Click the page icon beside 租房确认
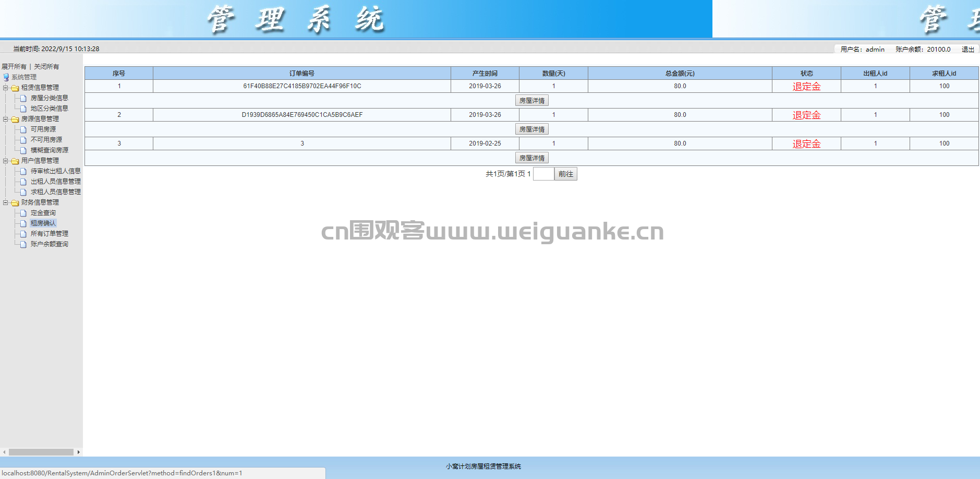This screenshot has height=479, width=980. point(23,223)
